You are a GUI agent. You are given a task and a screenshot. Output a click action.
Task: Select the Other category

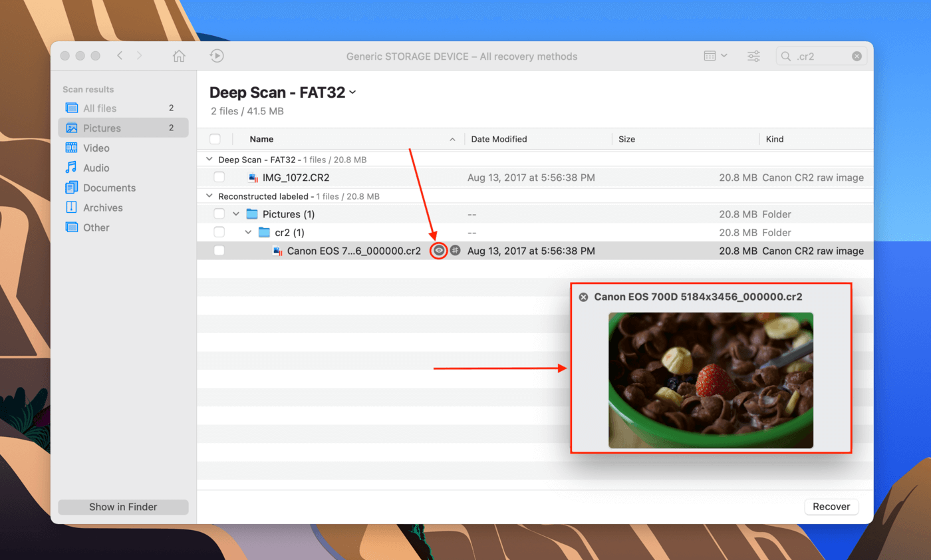pos(123,227)
